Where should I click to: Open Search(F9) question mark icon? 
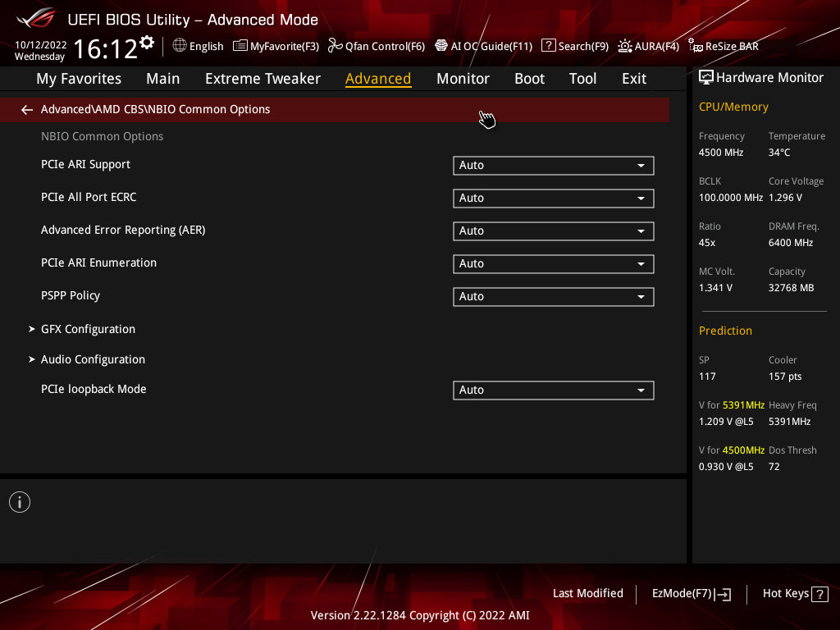click(549, 46)
